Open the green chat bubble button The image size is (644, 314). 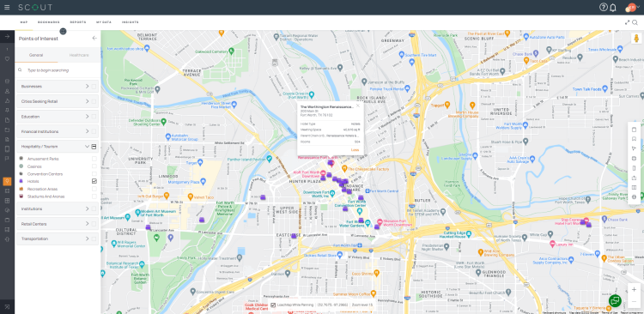(x=615, y=301)
